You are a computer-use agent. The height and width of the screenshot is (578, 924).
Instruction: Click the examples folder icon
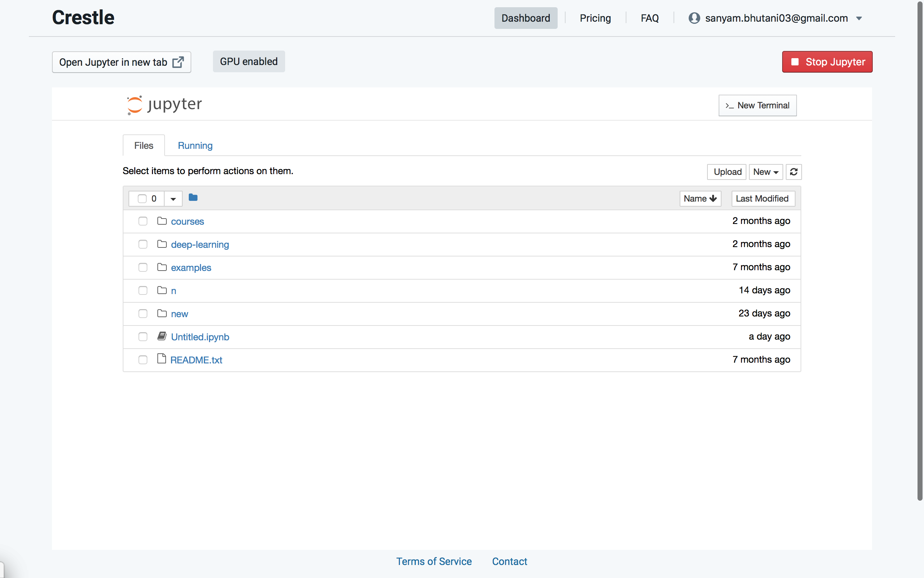[x=162, y=267]
